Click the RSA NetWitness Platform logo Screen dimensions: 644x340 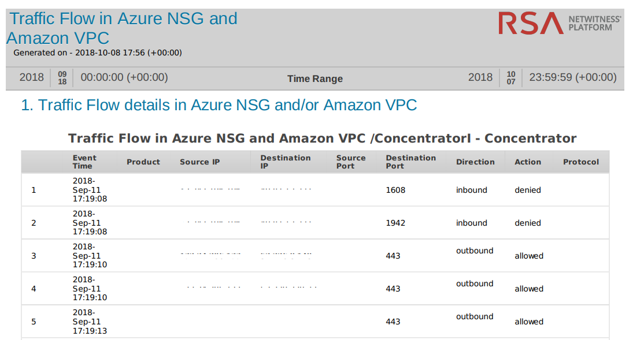click(559, 23)
